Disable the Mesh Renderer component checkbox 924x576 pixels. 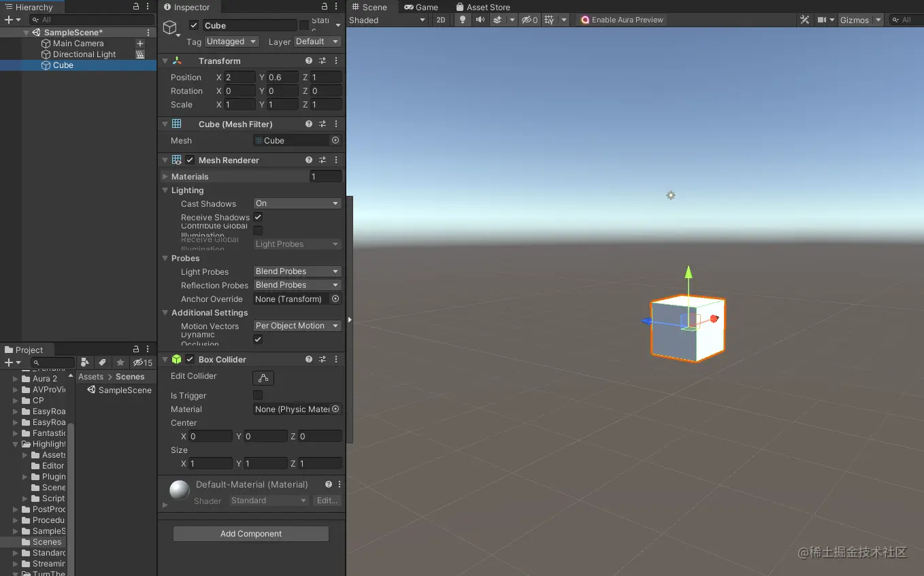[x=188, y=160]
